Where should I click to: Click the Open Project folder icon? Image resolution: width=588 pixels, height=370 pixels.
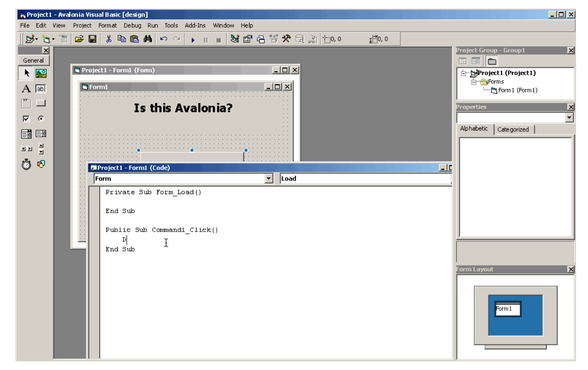tap(79, 39)
